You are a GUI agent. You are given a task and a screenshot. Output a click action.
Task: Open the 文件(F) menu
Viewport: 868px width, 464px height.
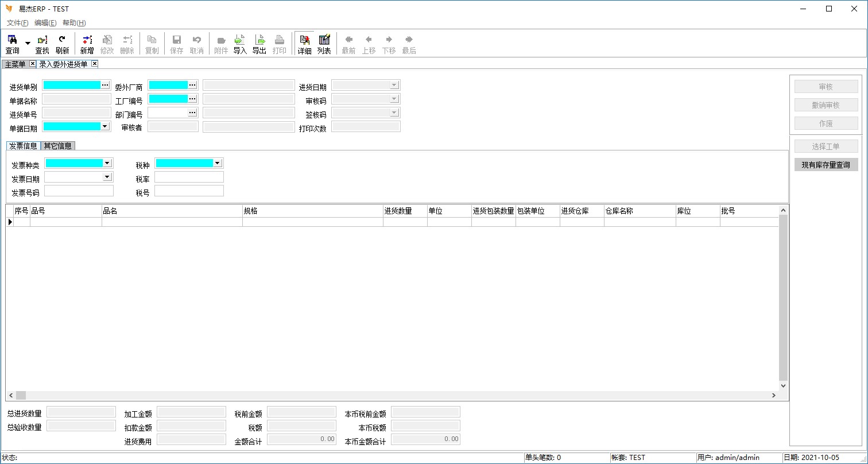pyautogui.click(x=17, y=23)
